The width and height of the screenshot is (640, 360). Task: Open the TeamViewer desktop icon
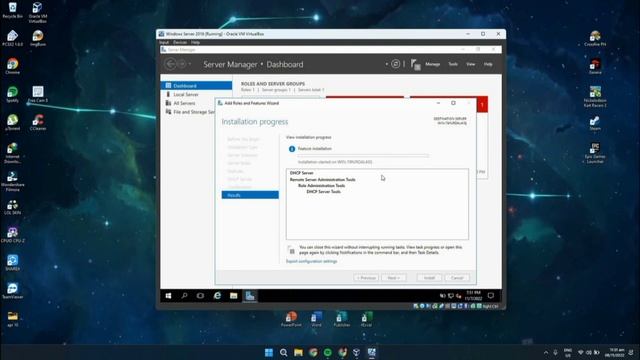pyautogui.click(x=12, y=291)
